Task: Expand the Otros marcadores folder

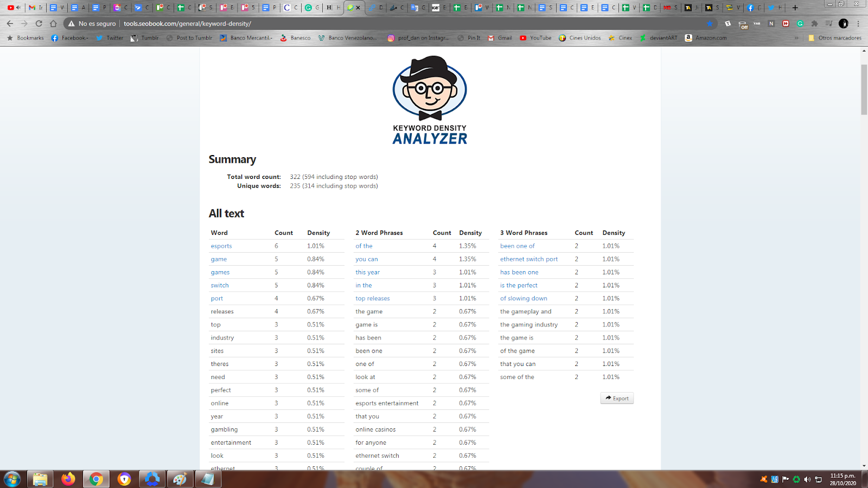Action: [834, 38]
